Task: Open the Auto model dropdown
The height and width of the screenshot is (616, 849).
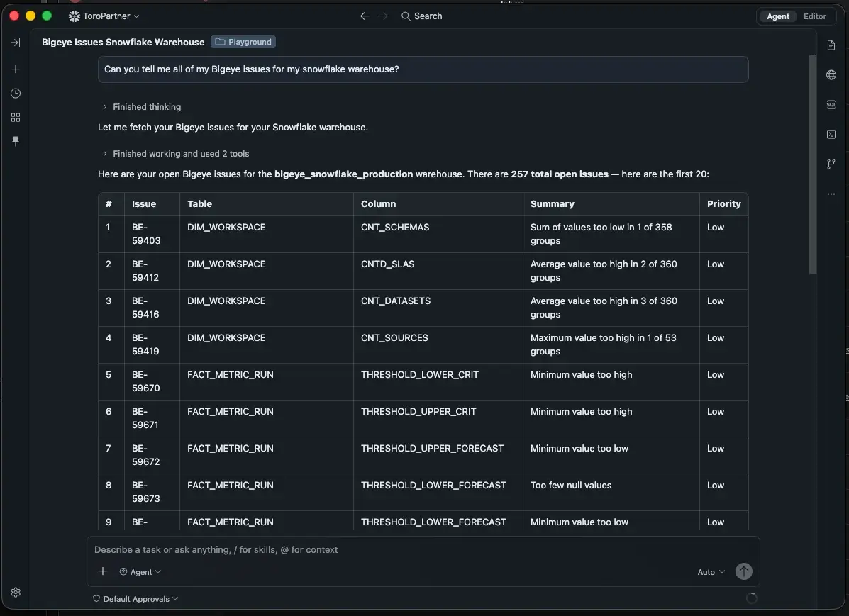Action: 711,572
